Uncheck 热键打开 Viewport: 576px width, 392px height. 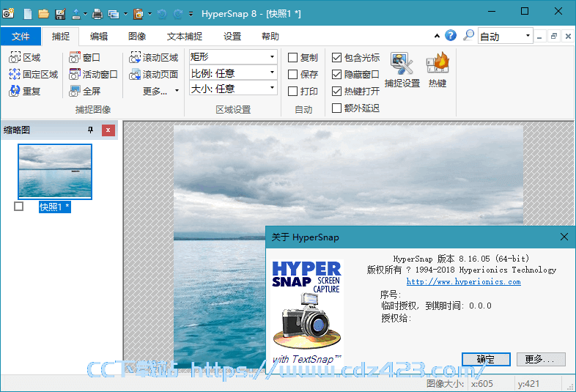point(336,91)
